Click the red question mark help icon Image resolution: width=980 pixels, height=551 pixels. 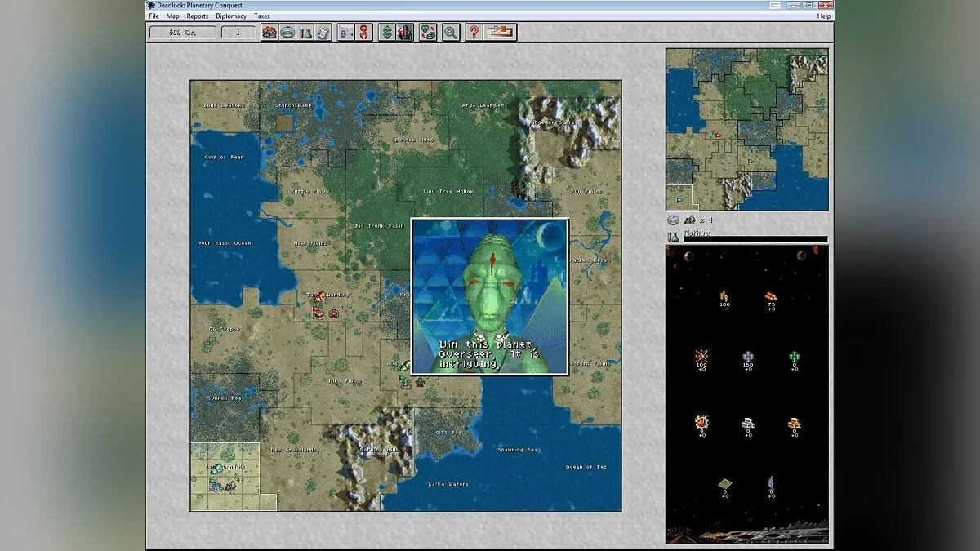474,33
